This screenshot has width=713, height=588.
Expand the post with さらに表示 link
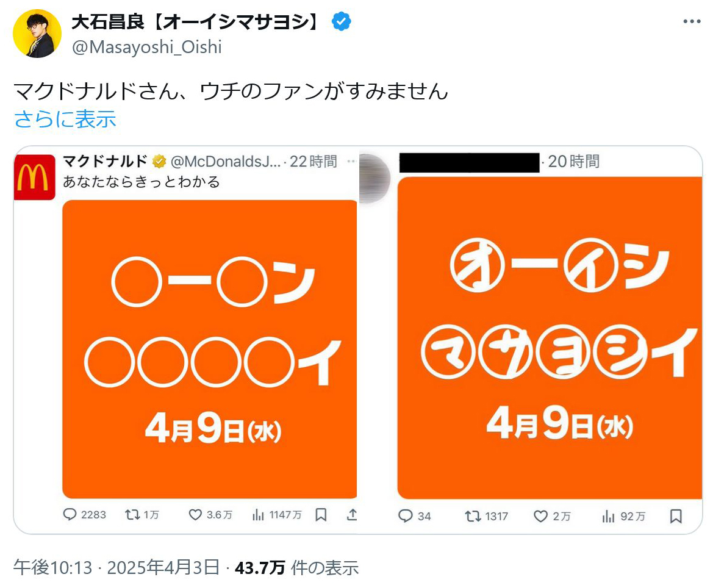pyautogui.click(x=65, y=119)
